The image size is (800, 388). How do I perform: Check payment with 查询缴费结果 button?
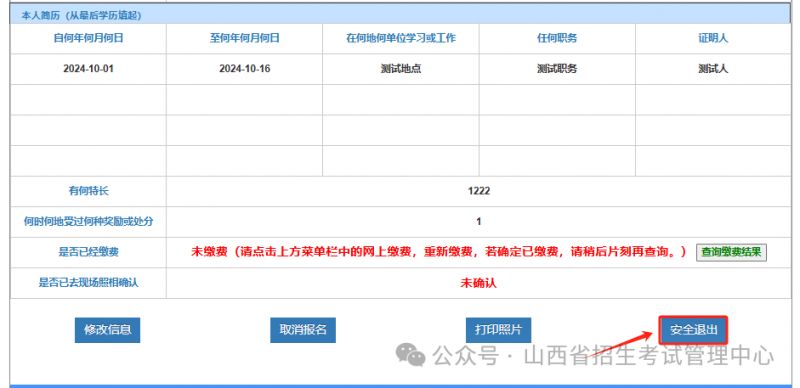tap(731, 252)
